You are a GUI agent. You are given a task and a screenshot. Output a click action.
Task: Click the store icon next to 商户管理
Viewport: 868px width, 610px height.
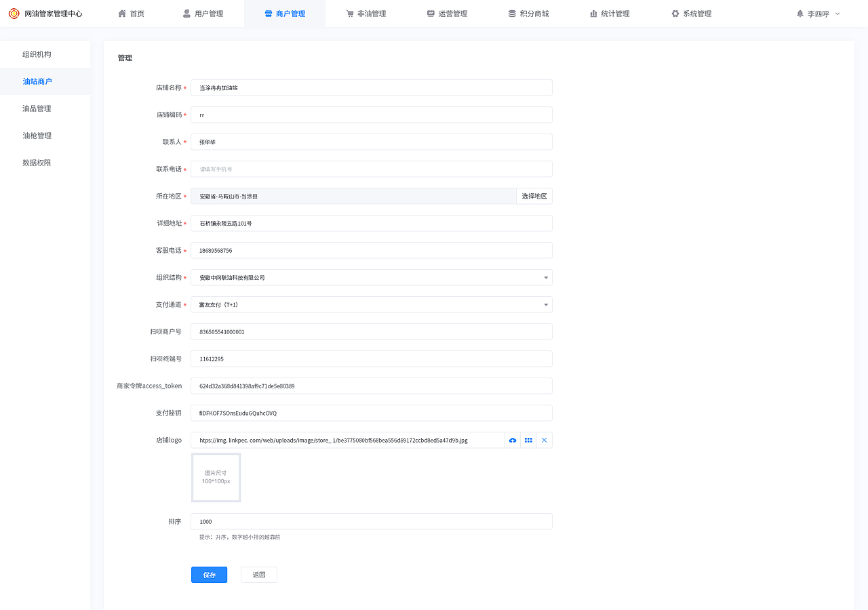pyautogui.click(x=269, y=14)
